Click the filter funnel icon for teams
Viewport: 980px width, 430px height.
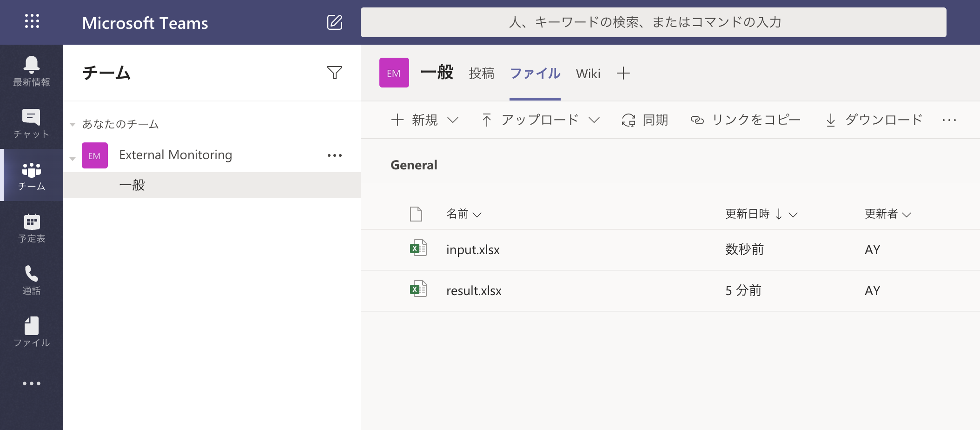pyautogui.click(x=335, y=73)
